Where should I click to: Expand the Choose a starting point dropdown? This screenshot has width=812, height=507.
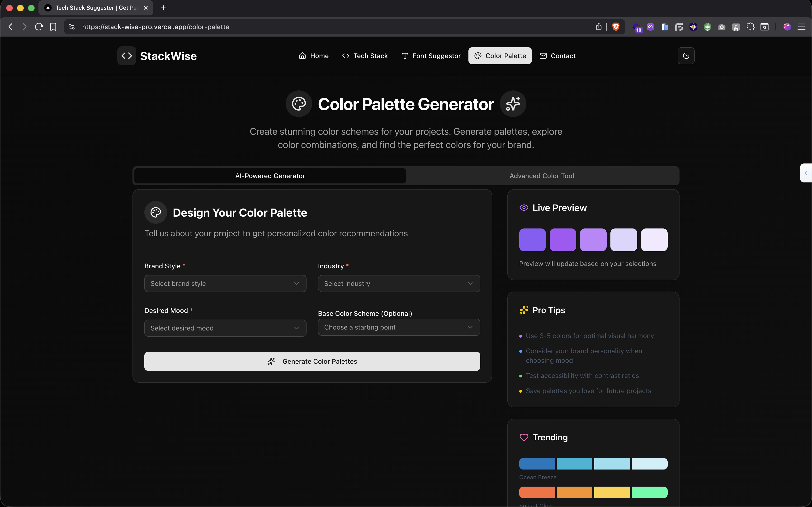pyautogui.click(x=399, y=327)
